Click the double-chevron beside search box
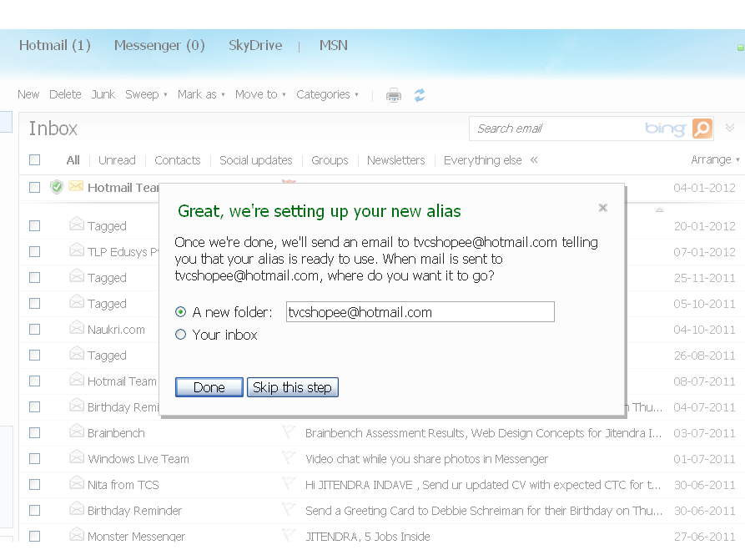The image size is (745, 560). pyautogui.click(x=730, y=128)
